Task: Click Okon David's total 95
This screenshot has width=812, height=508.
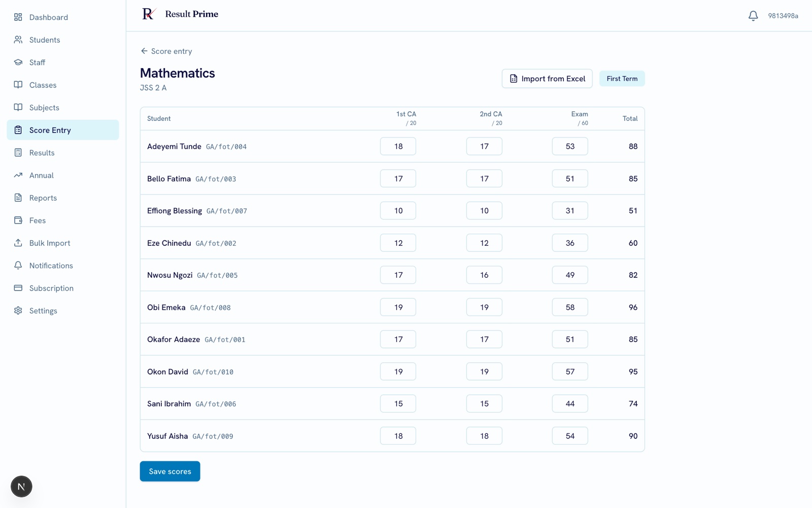Action: click(x=633, y=371)
